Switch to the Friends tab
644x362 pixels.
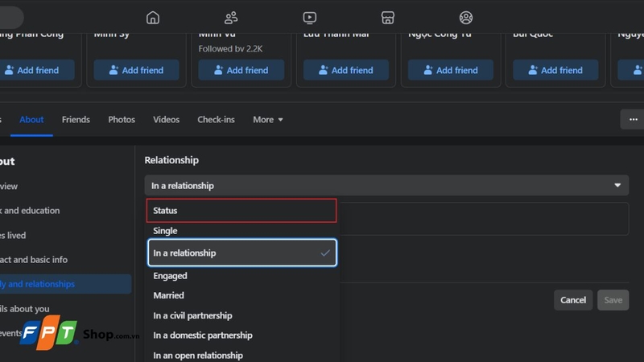[x=76, y=119]
